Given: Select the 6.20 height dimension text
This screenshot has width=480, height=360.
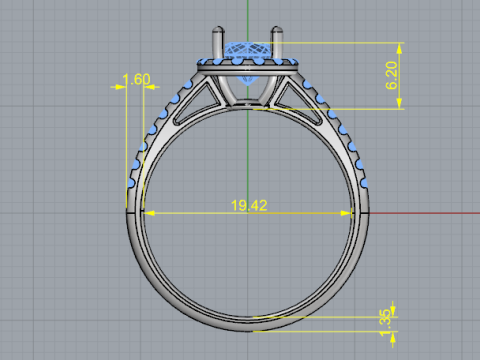Looking at the screenshot, I should point(392,75).
